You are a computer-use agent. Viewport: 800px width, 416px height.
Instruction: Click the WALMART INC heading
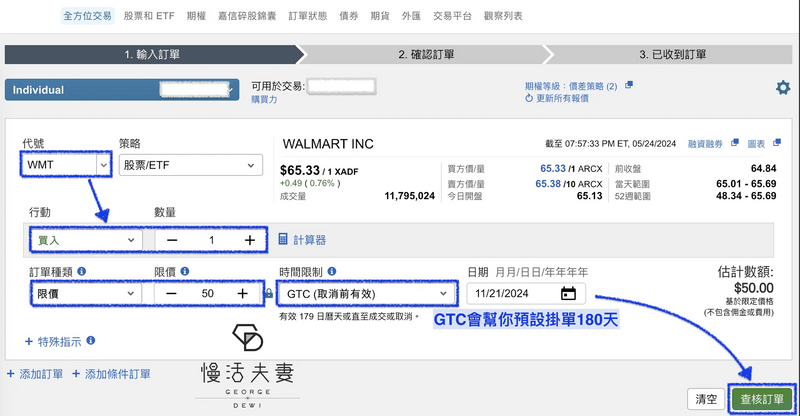pos(328,144)
